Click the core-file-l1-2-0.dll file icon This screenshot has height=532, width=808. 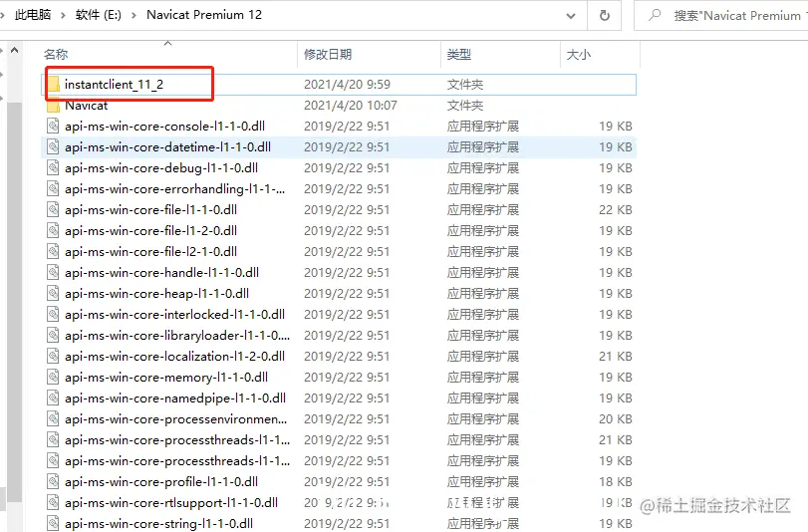point(53,231)
